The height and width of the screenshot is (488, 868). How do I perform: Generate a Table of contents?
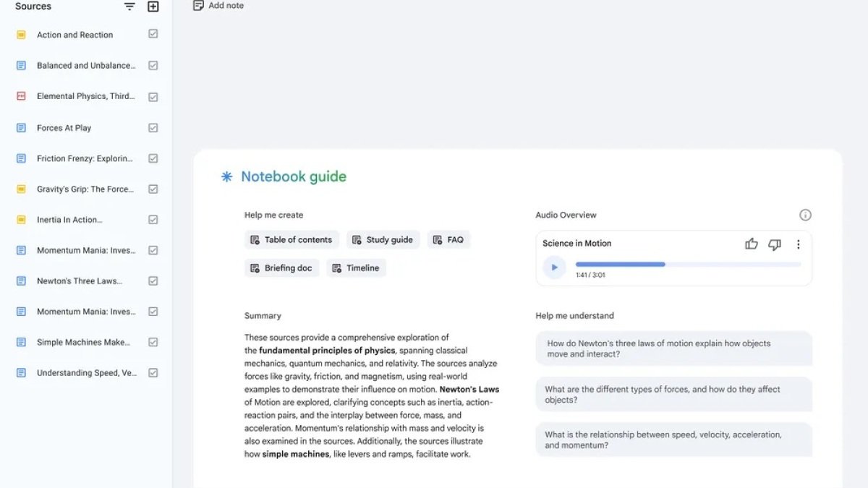click(x=291, y=239)
